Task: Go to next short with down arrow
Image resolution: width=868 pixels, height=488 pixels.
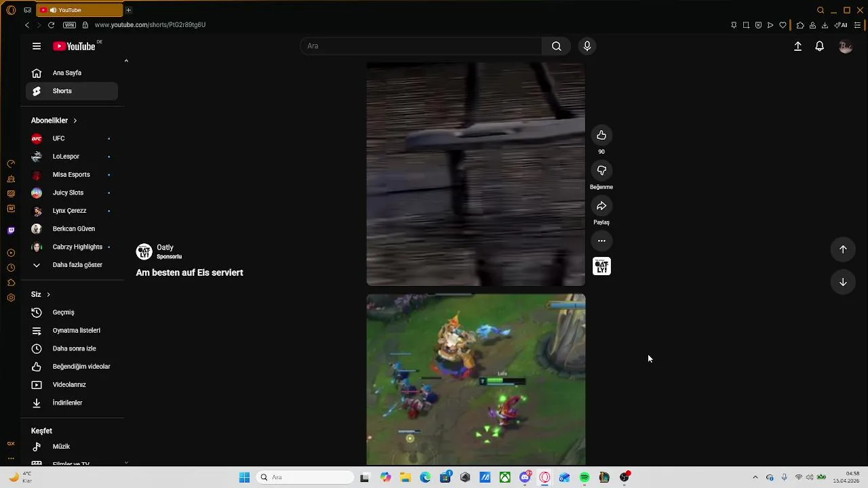Action: (x=843, y=282)
